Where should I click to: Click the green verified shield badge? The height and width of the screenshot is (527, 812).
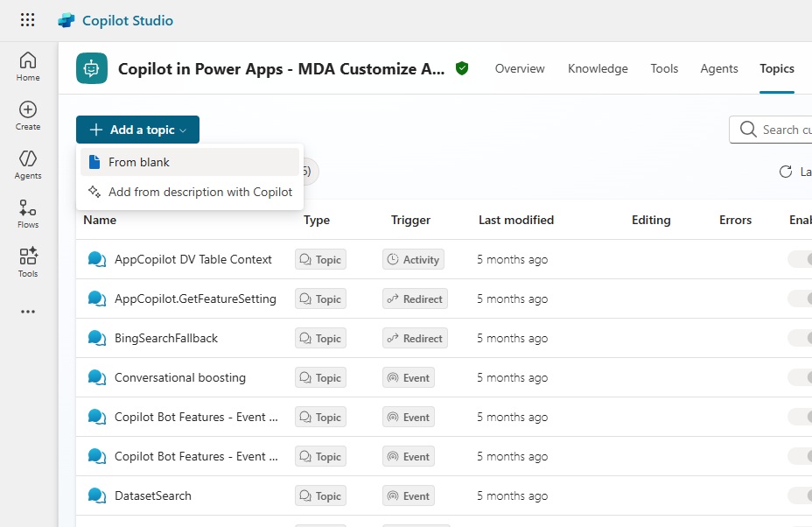[462, 68]
